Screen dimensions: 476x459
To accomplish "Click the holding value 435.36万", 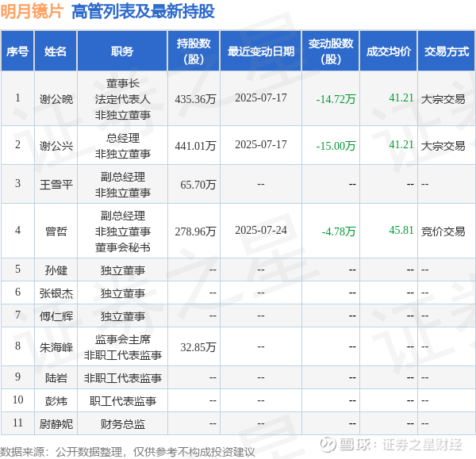I will 195,99.
